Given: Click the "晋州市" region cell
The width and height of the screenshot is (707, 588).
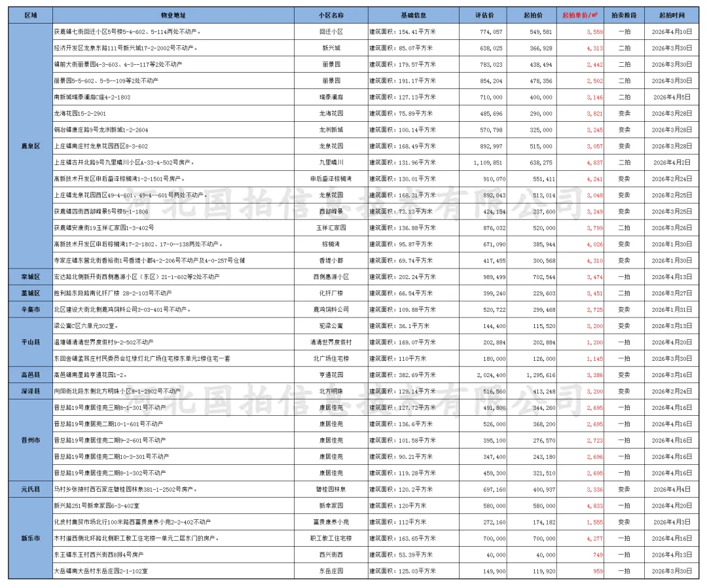Looking at the screenshot, I should click(x=31, y=440).
